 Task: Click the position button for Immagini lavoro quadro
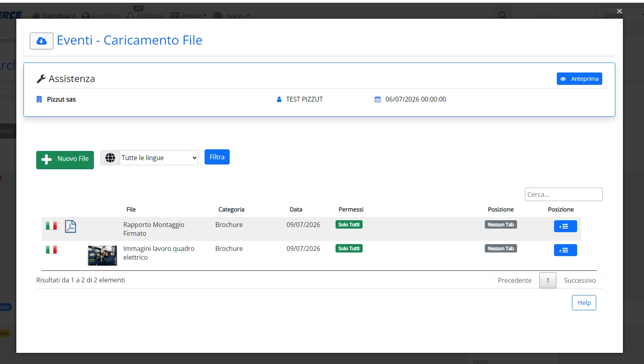click(565, 250)
